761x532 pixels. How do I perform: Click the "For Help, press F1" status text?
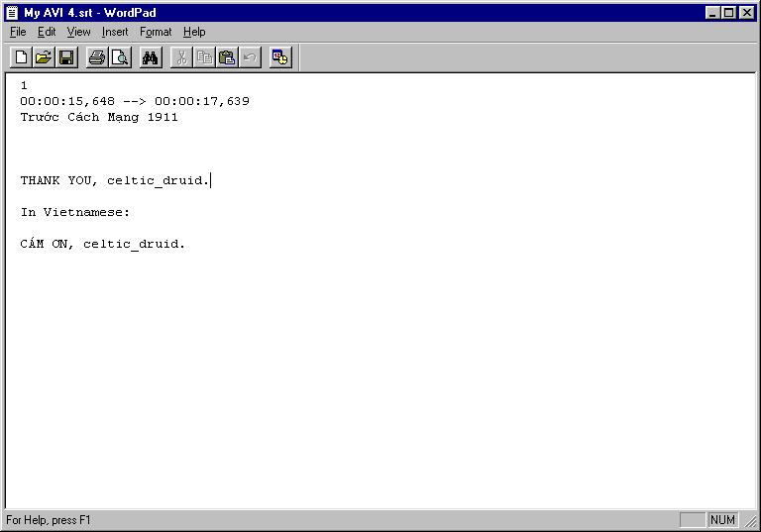click(48, 520)
